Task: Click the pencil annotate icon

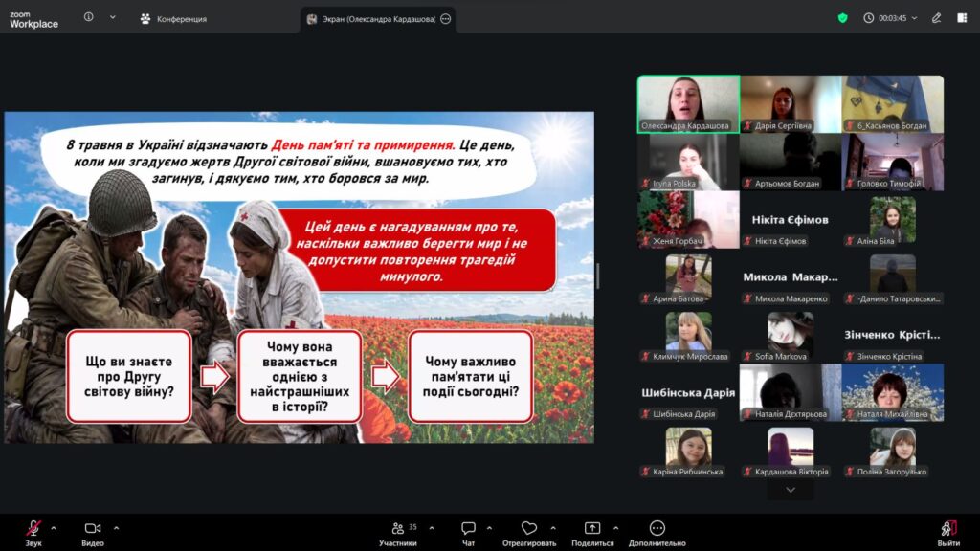Action: click(936, 18)
